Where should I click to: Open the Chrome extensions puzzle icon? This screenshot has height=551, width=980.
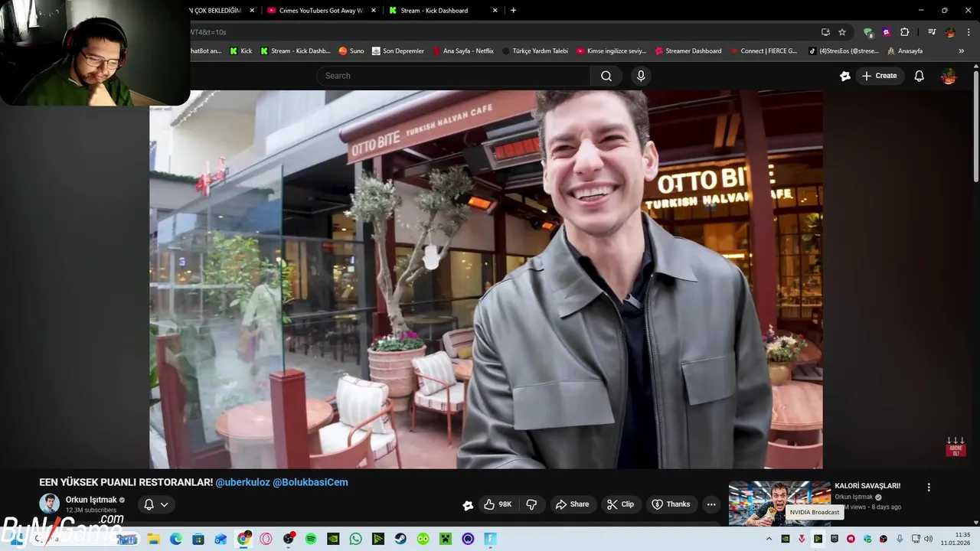[904, 32]
